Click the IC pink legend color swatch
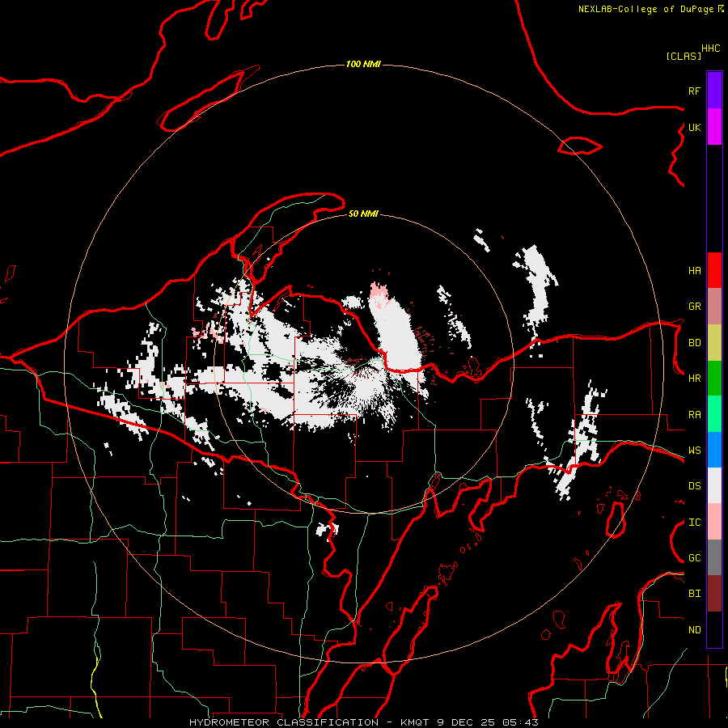Screen dimensions: 728x728 click(714, 522)
